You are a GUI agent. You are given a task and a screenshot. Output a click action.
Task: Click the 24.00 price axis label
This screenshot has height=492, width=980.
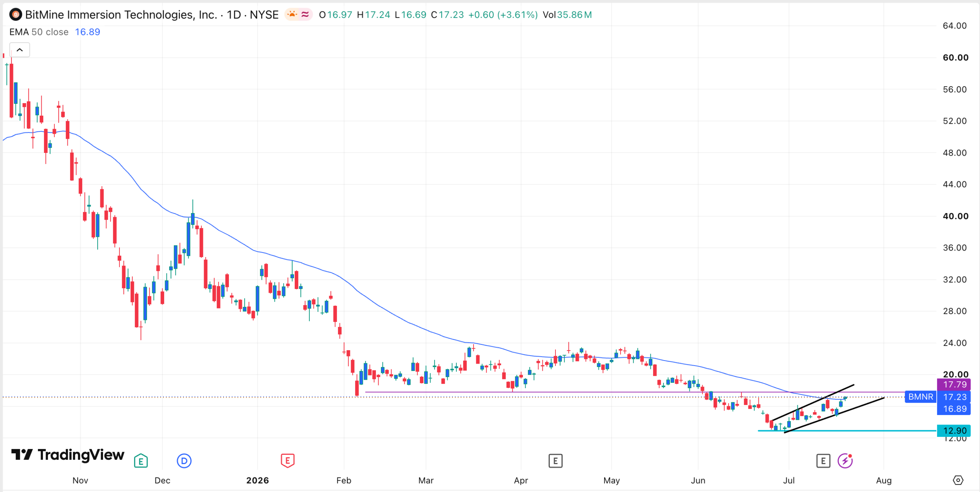tap(955, 343)
